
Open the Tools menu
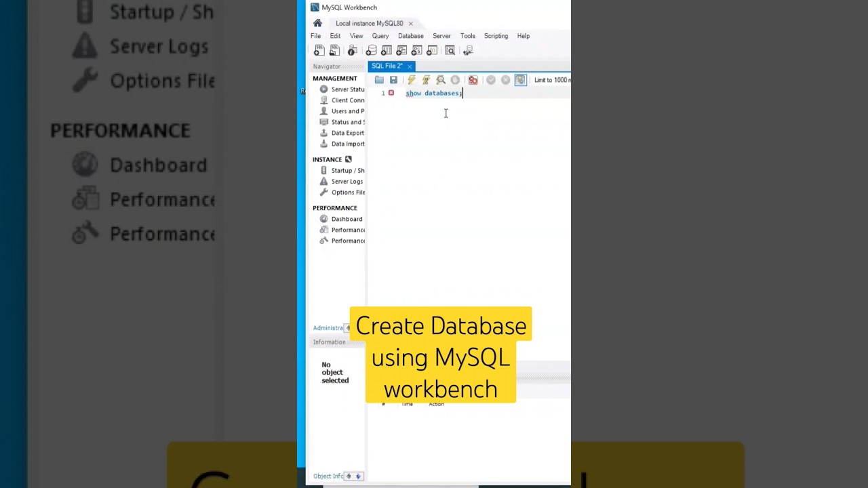pyautogui.click(x=467, y=36)
